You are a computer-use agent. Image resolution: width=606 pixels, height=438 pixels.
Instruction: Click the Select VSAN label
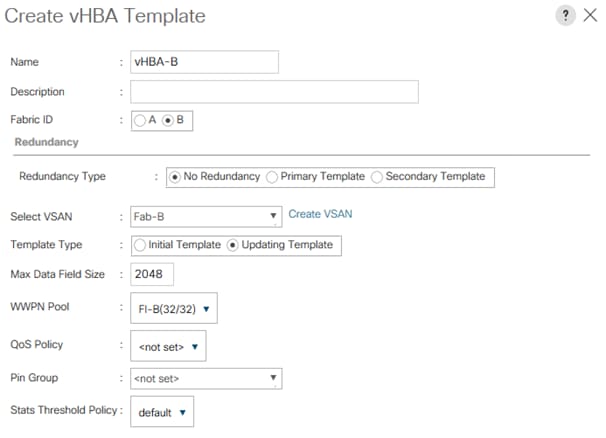point(41,216)
